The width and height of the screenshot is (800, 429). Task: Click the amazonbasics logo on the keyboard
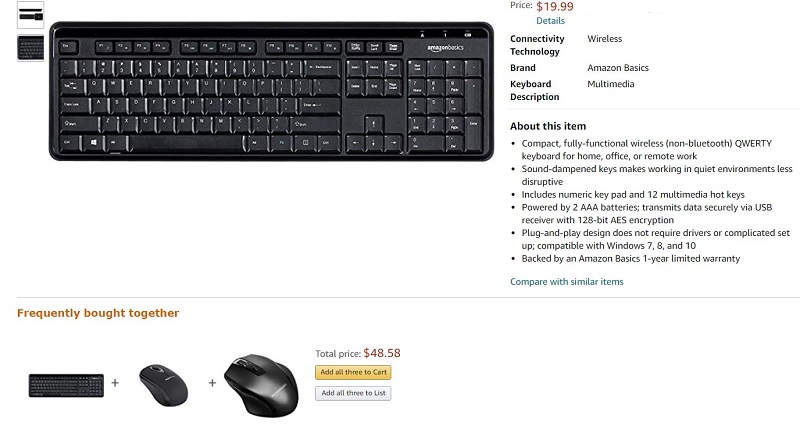445,47
